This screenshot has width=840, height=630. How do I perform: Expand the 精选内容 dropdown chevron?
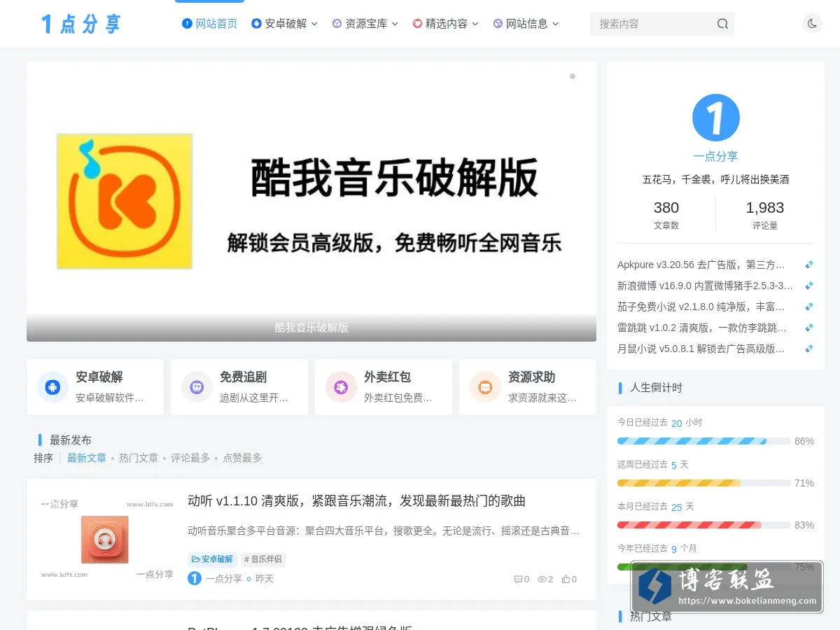(475, 24)
